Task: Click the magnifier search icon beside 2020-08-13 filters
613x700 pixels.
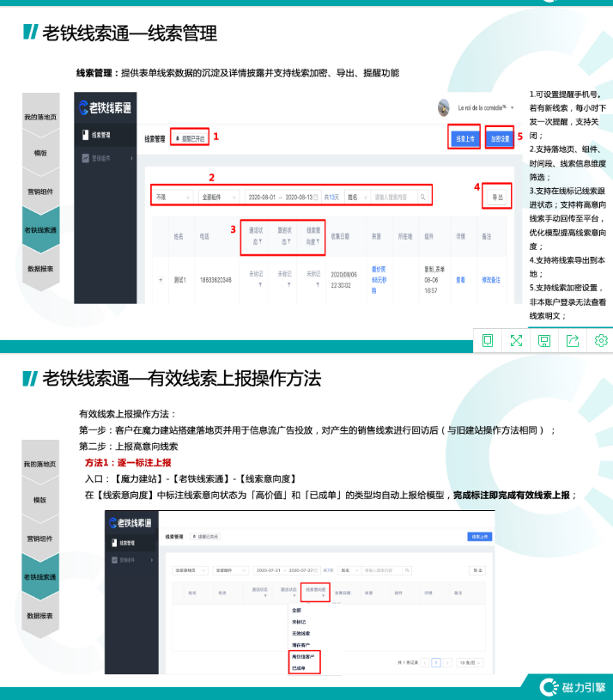Action: point(422,197)
